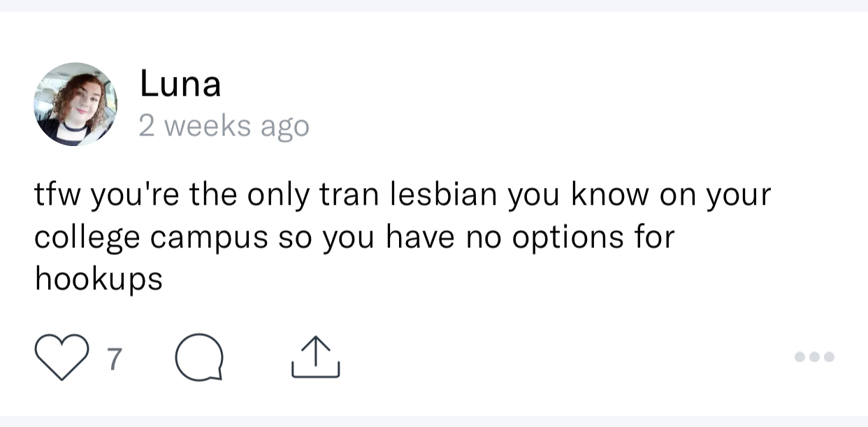The width and height of the screenshot is (868, 427).
Task: Share the post via the upload arrow icon
Action: (315, 357)
